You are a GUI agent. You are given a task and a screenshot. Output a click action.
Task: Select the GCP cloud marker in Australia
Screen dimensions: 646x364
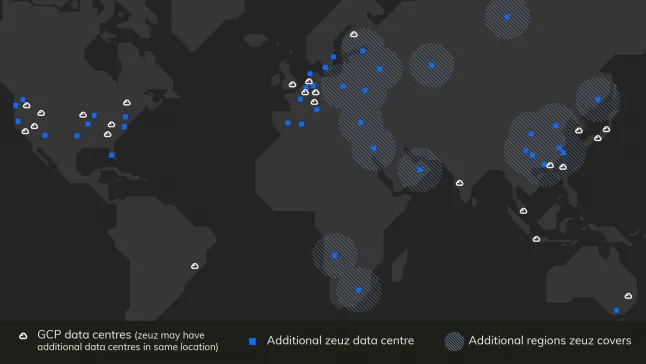click(628, 296)
